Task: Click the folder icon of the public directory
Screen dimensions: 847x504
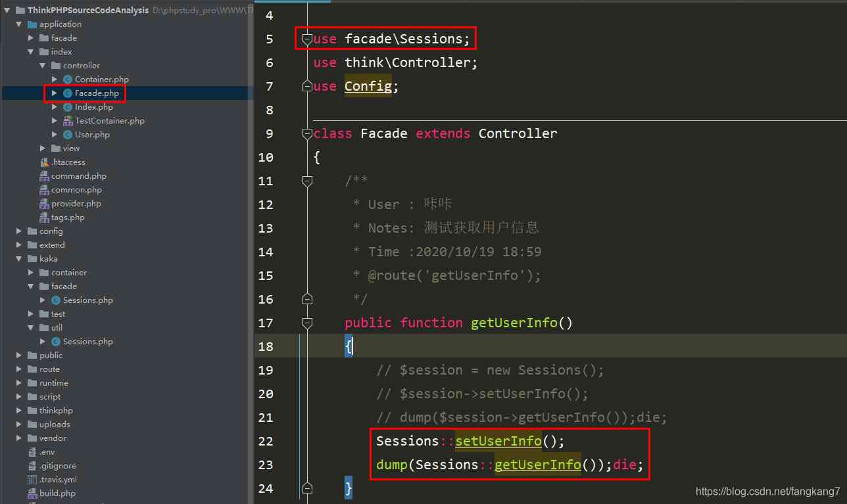Action: pos(32,355)
